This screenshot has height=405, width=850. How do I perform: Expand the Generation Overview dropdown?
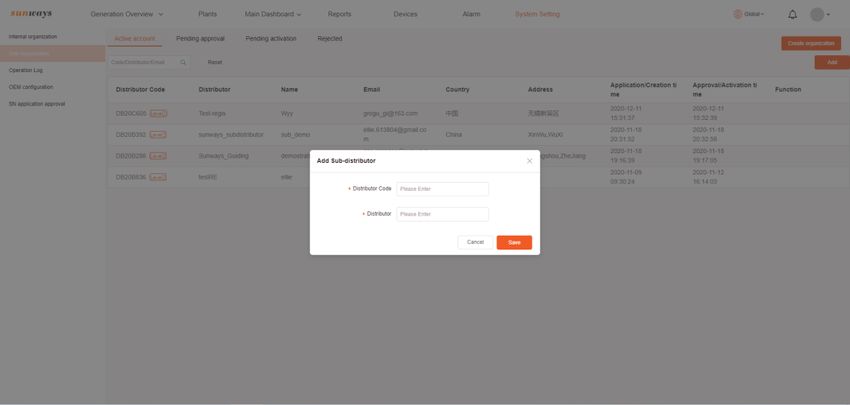pos(127,15)
